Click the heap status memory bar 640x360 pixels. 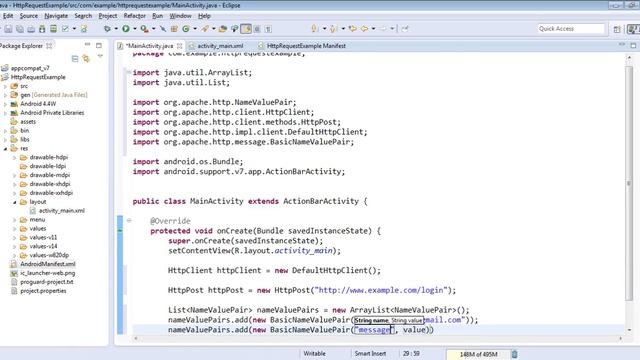478,354
